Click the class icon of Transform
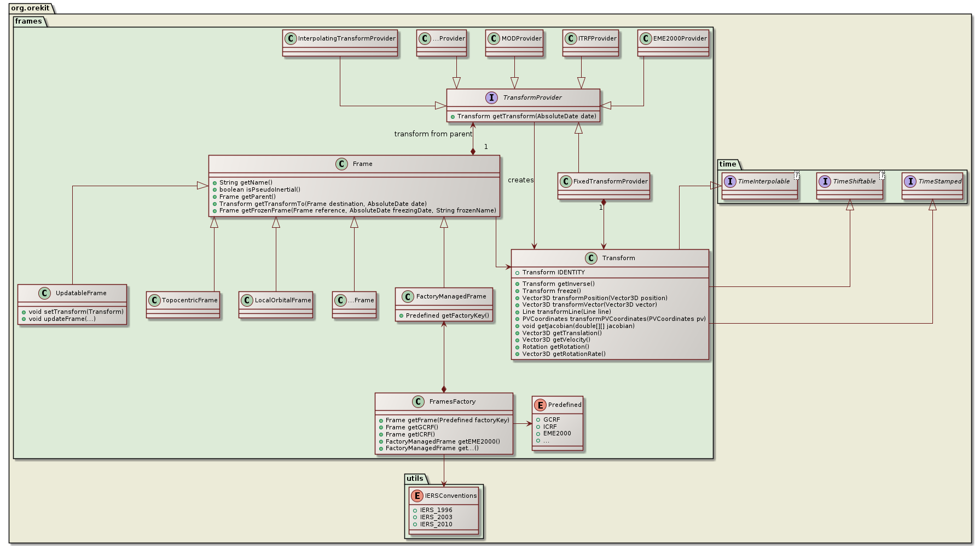 (x=591, y=258)
